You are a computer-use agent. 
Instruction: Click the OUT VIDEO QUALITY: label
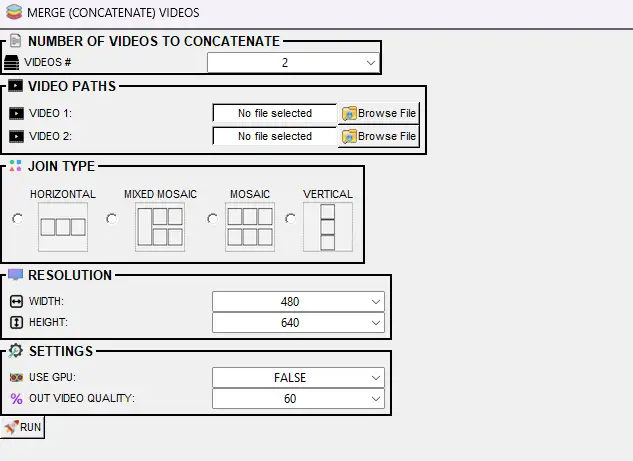click(82, 398)
